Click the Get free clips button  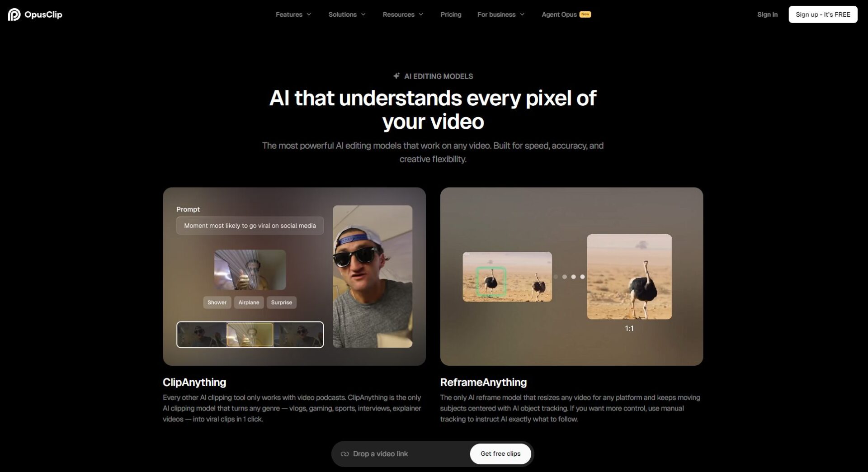[500, 454]
